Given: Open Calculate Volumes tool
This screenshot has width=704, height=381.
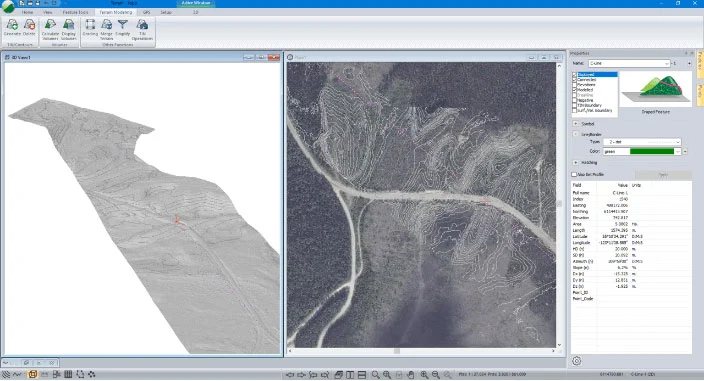Looking at the screenshot, I should [x=50, y=30].
